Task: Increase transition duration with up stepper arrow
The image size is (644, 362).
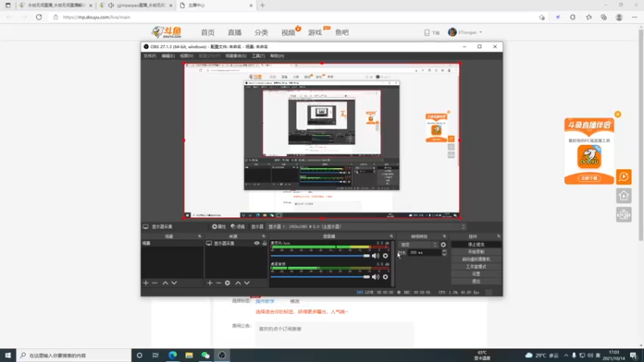Action: [444, 251]
